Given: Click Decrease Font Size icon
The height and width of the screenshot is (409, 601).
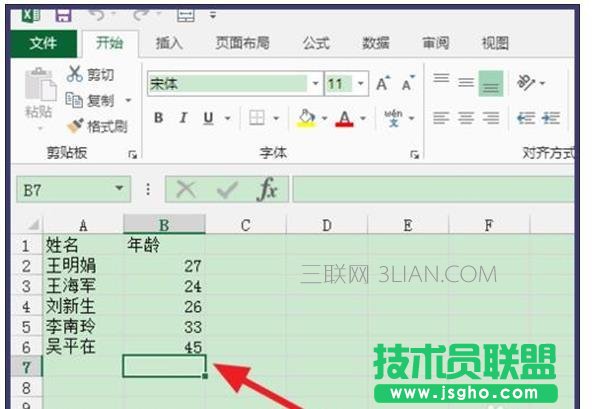Looking at the screenshot, I should coord(408,83).
